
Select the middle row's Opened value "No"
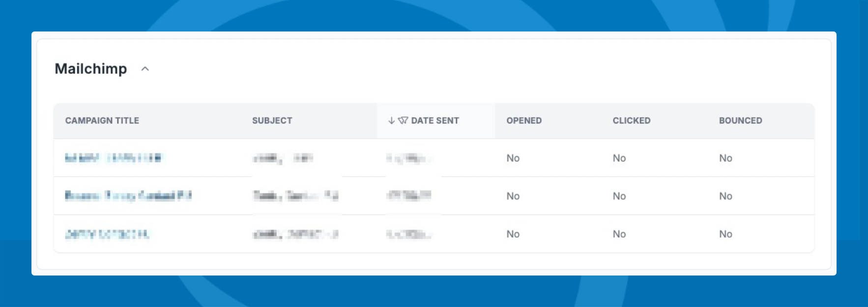tap(513, 196)
